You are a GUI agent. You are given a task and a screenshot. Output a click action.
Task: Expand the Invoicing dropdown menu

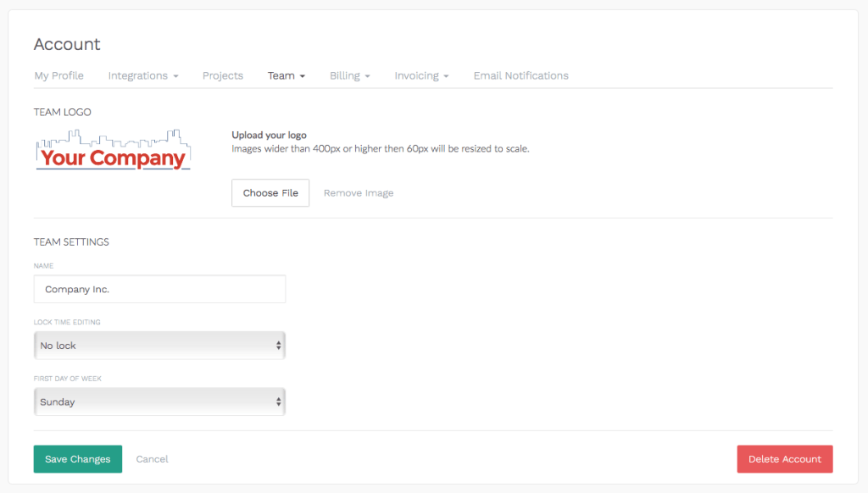click(x=421, y=75)
